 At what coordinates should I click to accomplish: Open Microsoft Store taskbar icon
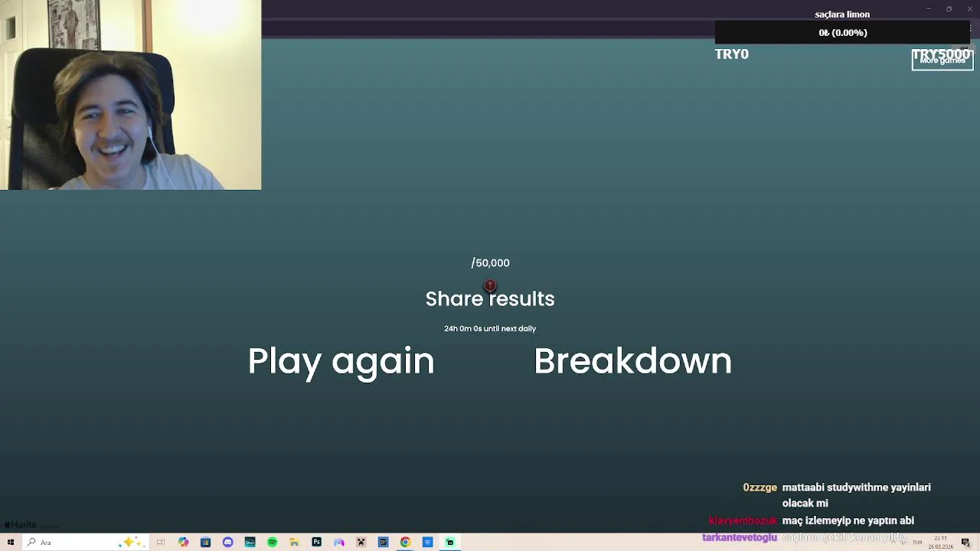click(205, 543)
